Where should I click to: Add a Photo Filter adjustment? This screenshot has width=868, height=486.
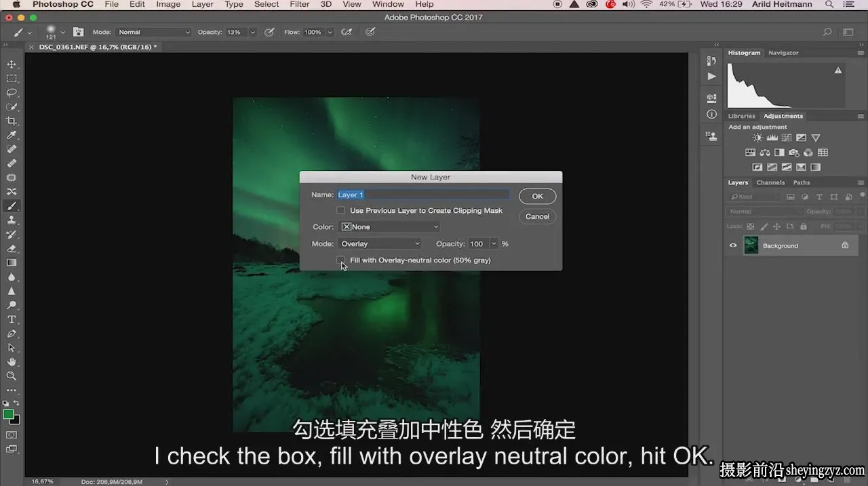tap(794, 153)
